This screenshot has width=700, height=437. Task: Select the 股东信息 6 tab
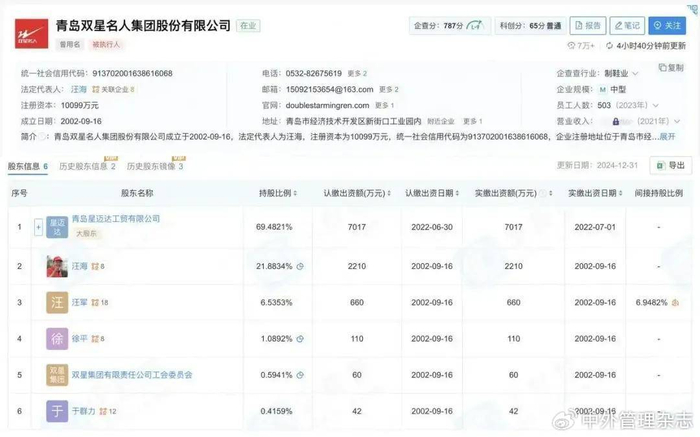28,166
